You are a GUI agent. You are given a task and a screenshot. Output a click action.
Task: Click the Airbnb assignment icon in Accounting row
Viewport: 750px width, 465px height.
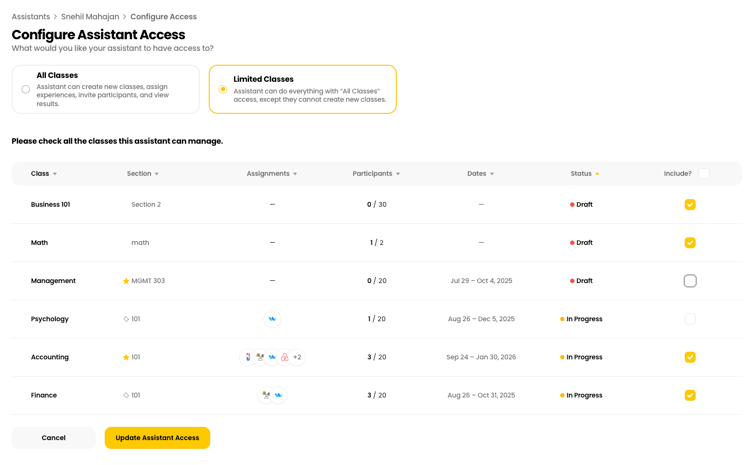[284, 357]
